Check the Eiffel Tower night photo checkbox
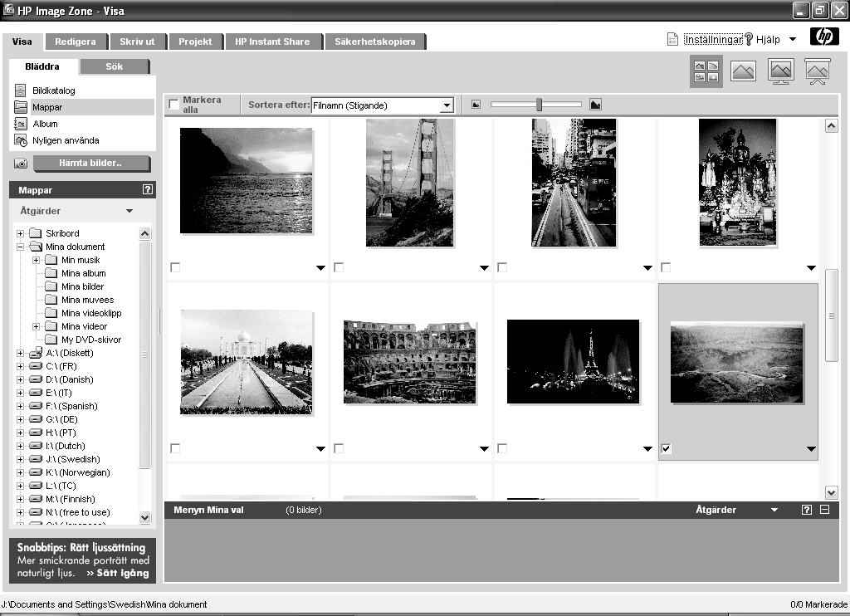The height and width of the screenshot is (616, 850). click(x=502, y=448)
